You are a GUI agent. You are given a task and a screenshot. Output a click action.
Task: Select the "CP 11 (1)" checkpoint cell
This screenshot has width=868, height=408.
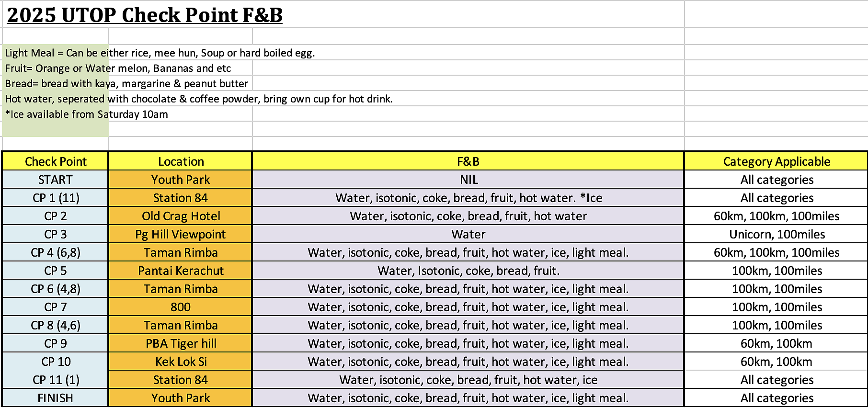pos(56,380)
